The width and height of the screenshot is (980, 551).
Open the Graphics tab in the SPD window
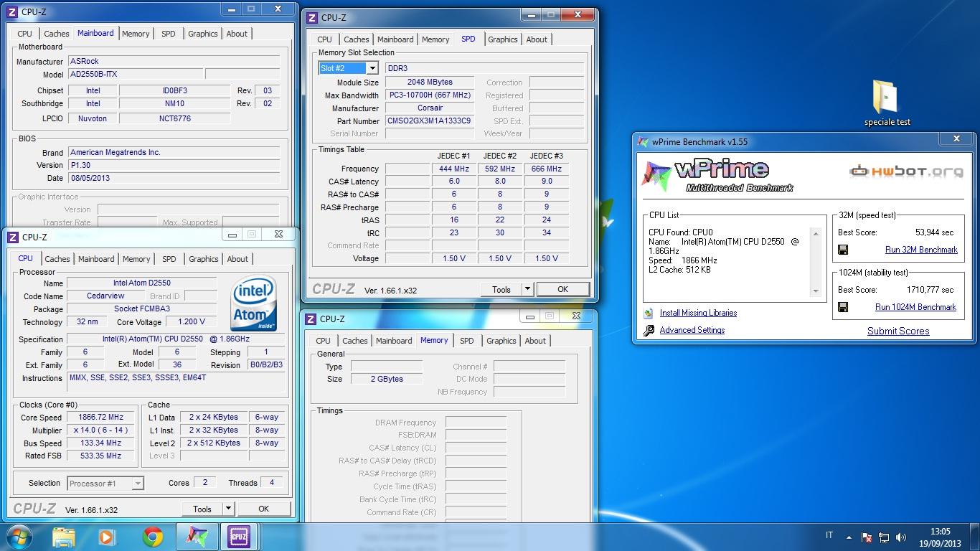coord(503,39)
